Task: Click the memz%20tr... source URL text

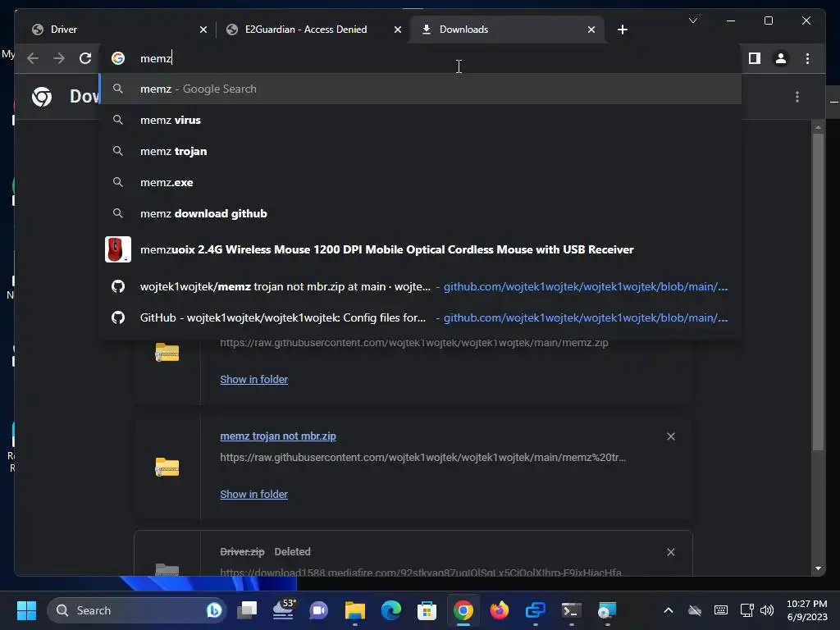Action: coord(422,458)
